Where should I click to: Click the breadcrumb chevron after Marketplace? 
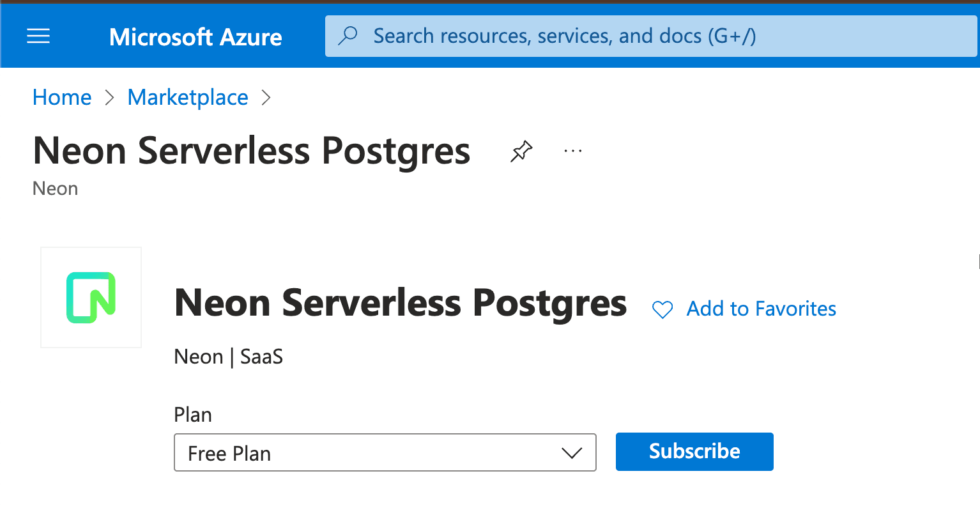pyautogui.click(x=266, y=97)
